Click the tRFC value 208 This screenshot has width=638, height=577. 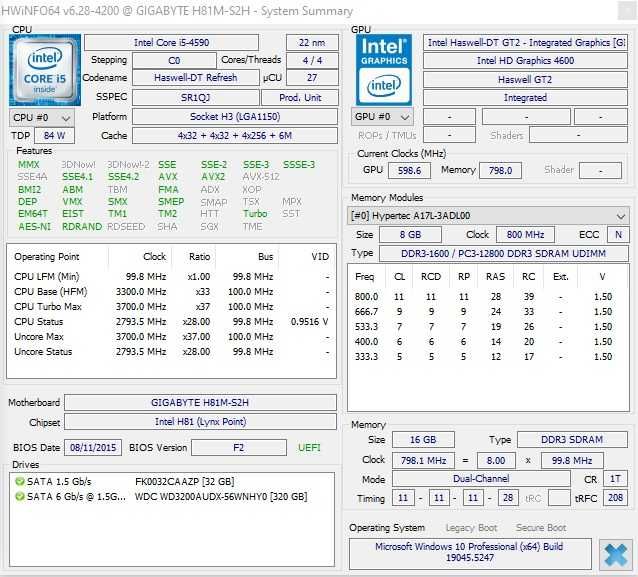[615, 498]
